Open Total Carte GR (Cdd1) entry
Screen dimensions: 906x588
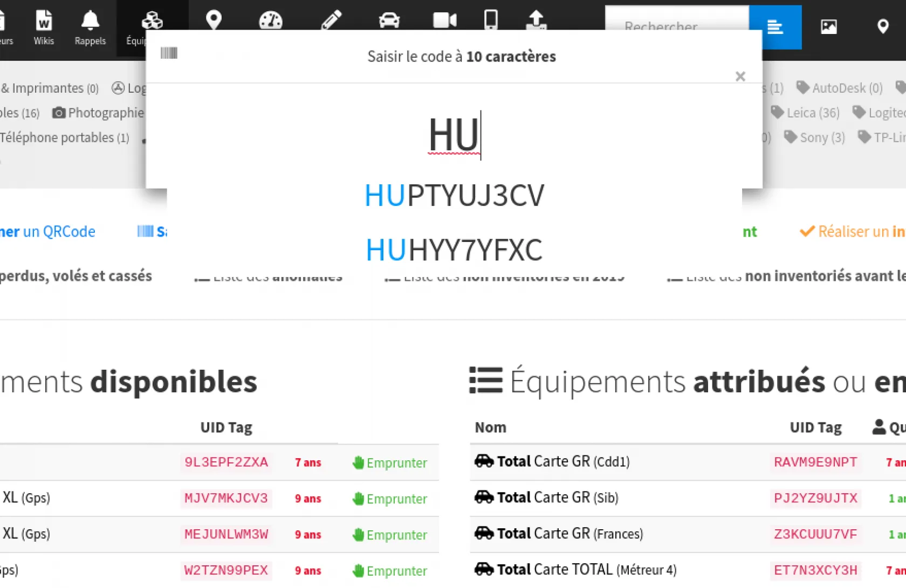[562, 462]
